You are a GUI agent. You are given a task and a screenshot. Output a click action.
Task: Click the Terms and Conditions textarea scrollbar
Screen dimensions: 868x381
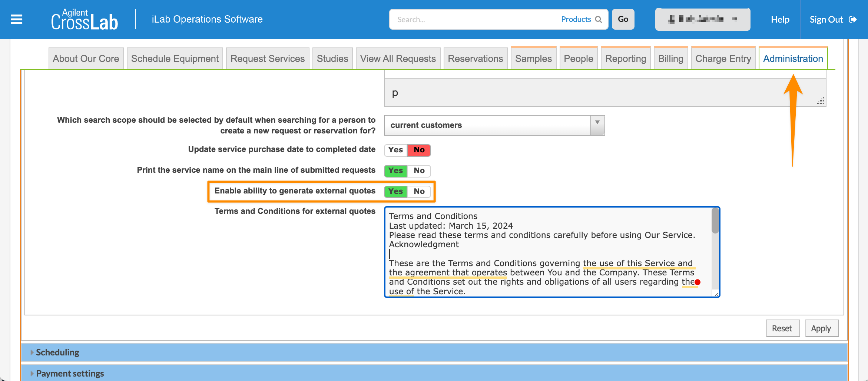click(x=715, y=222)
